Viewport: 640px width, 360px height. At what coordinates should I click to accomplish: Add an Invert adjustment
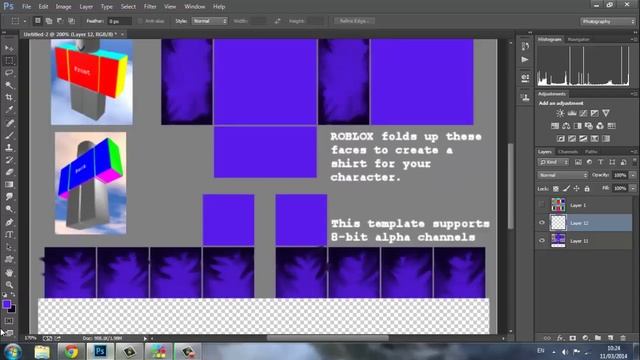pos(561,139)
